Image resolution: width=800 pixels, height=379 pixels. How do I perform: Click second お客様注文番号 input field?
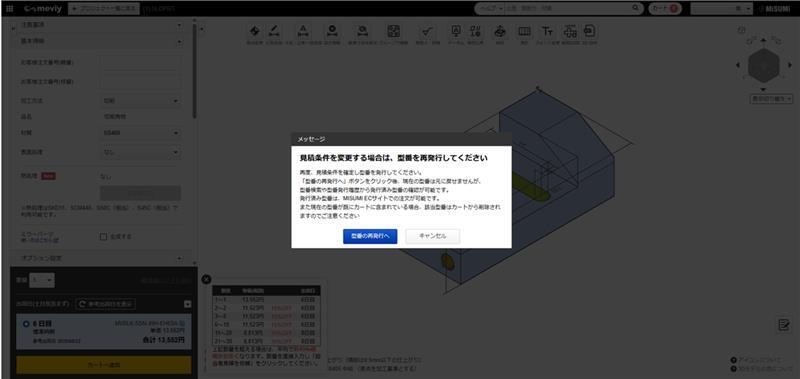(140, 82)
